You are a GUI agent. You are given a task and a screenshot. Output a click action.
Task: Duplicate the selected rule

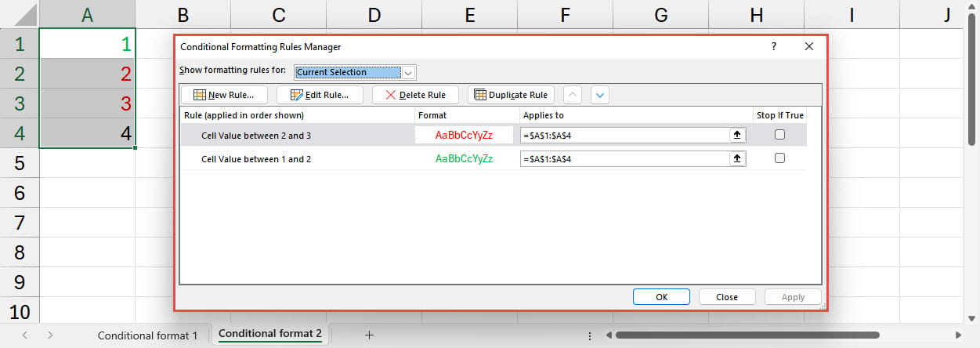511,95
